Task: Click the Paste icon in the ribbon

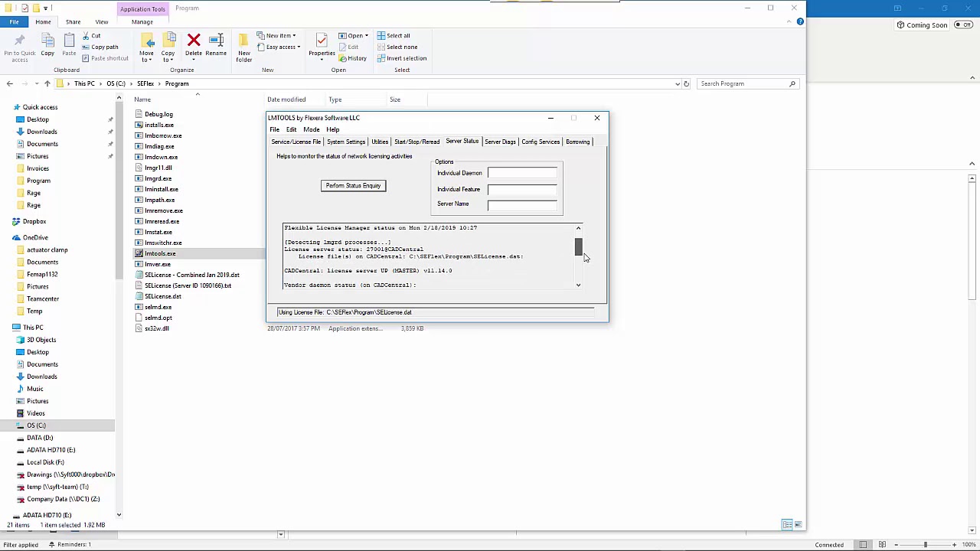Action: click(69, 46)
